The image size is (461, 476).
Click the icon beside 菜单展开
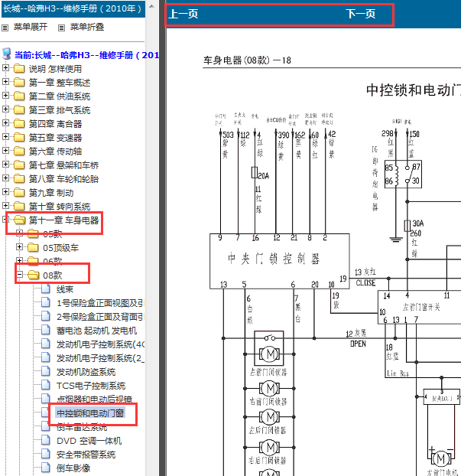click(5, 28)
